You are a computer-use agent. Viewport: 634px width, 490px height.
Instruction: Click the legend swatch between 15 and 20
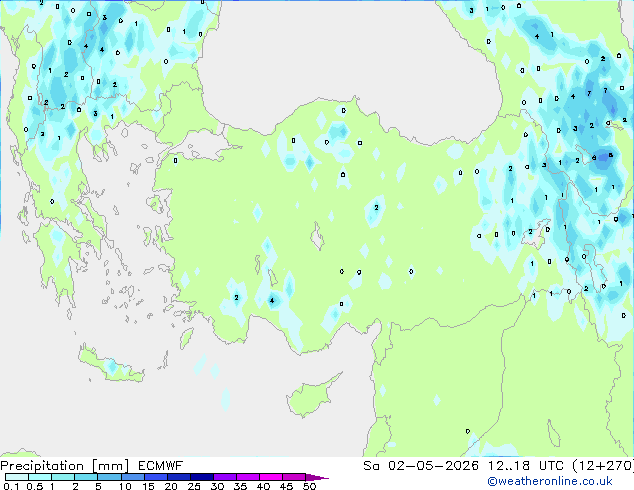[x=155, y=477]
